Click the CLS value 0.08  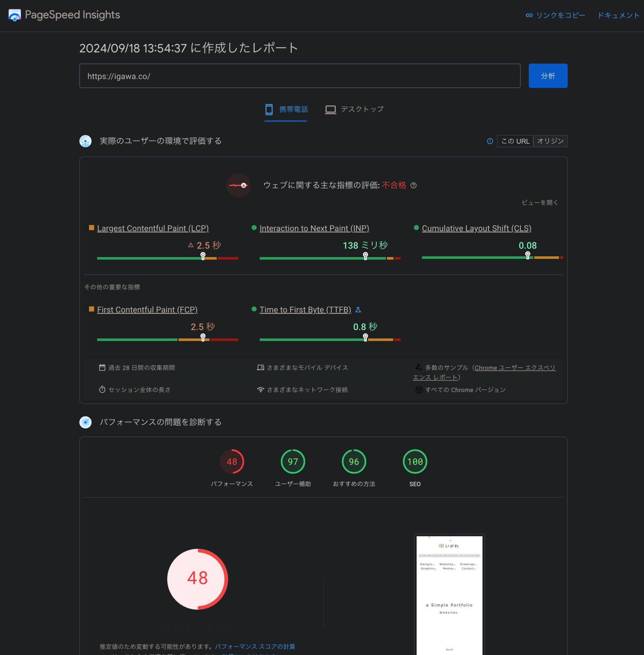point(528,245)
